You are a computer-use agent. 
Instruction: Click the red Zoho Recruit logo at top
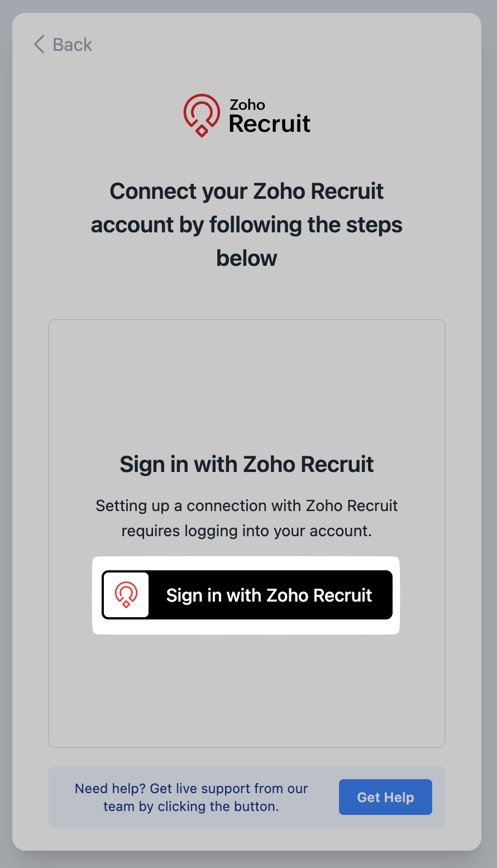202,115
